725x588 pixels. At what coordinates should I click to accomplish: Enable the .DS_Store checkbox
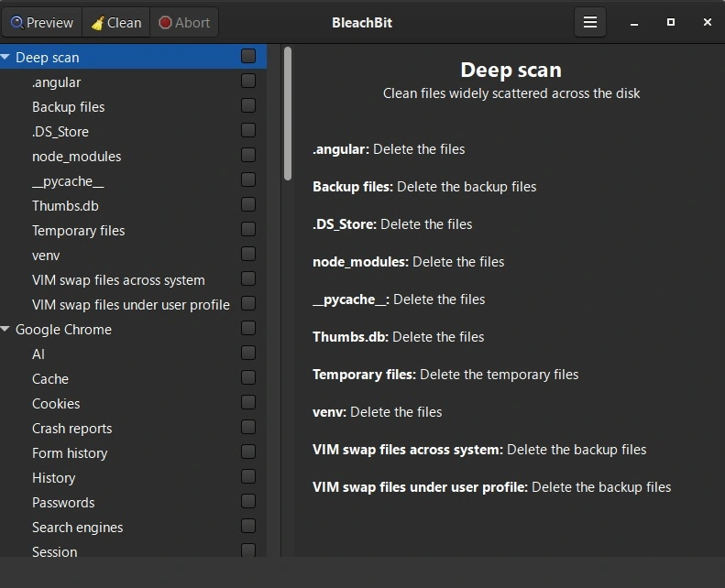pyautogui.click(x=248, y=130)
